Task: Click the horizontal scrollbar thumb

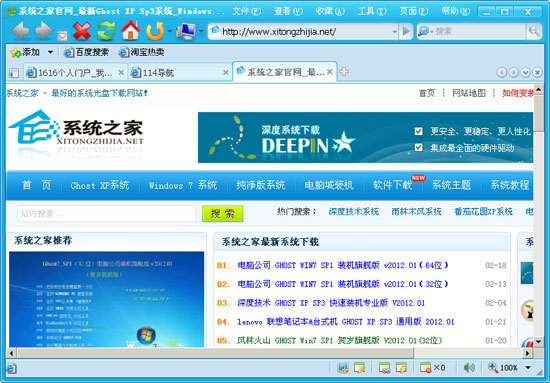Action: [x=215, y=353]
